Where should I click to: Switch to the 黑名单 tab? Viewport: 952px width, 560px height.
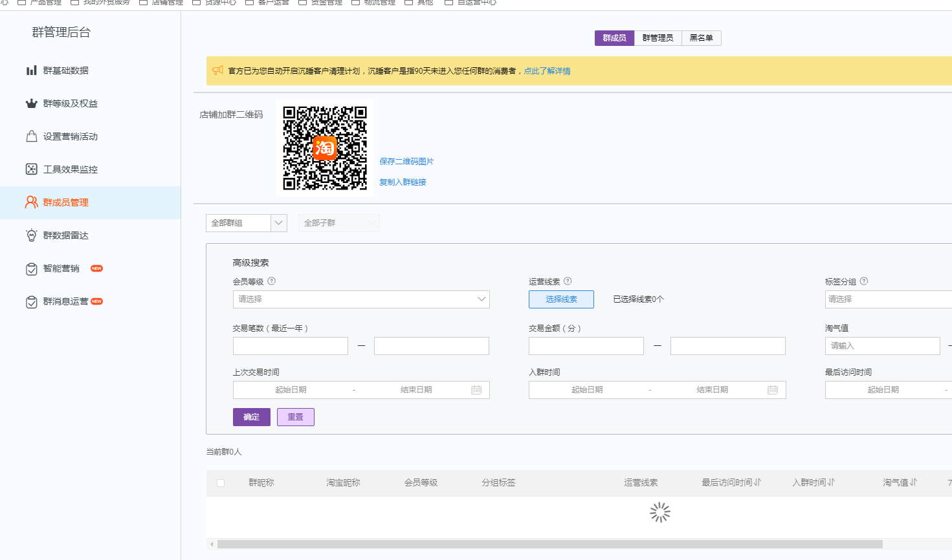point(701,38)
